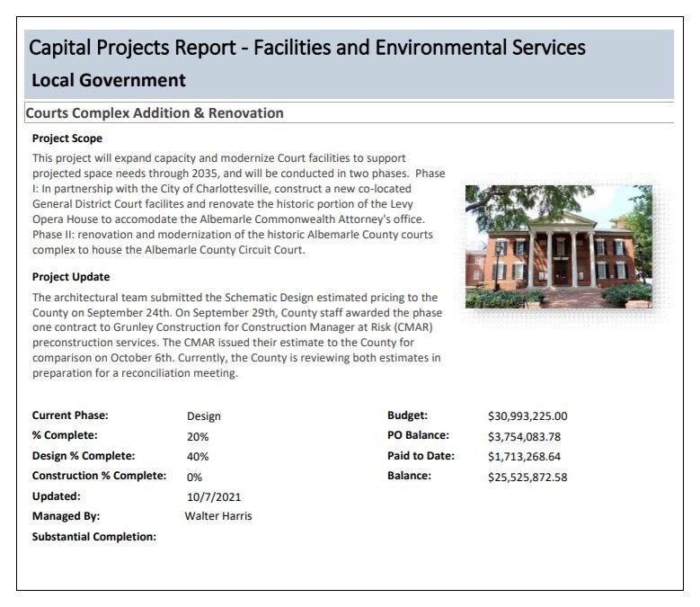700x607 pixels.
Task: Click the 'Balance:' label
Action: pyautogui.click(x=410, y=476)
